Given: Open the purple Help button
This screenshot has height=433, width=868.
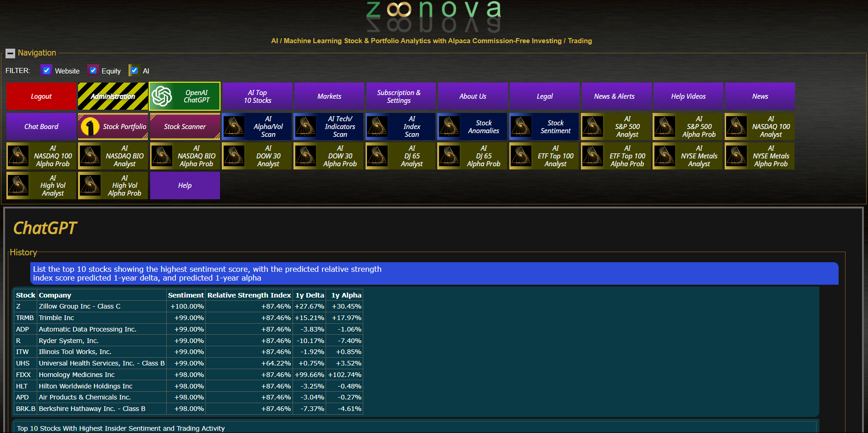Looking at the screenshot, I should tap(185, 186).
